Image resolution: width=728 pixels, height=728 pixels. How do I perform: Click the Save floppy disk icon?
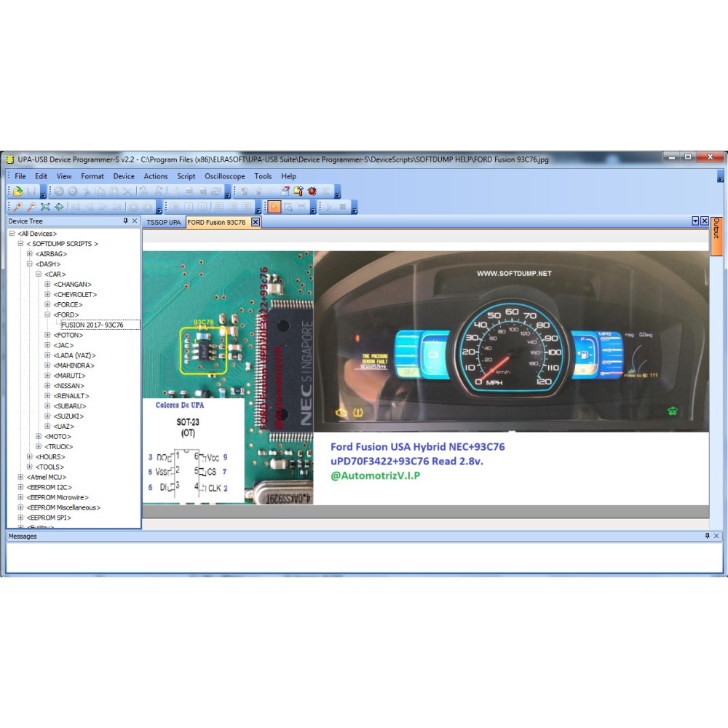[x=31, y=191]
